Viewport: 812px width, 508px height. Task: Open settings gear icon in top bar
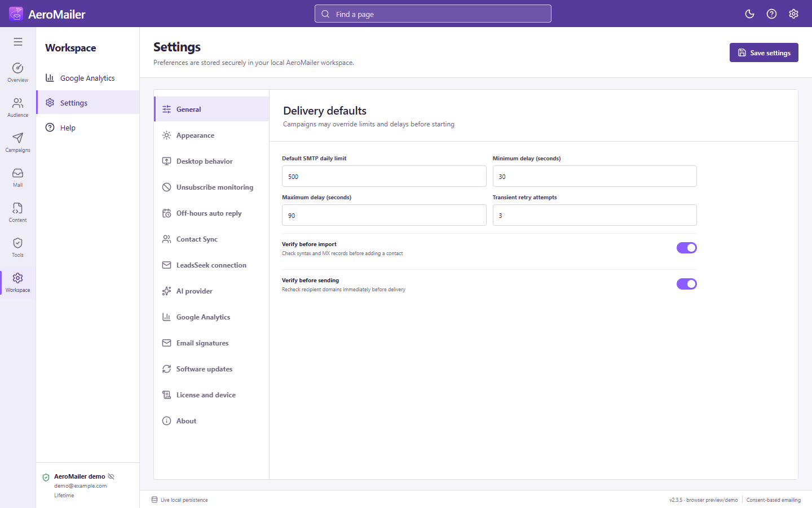tap(793, 14)
